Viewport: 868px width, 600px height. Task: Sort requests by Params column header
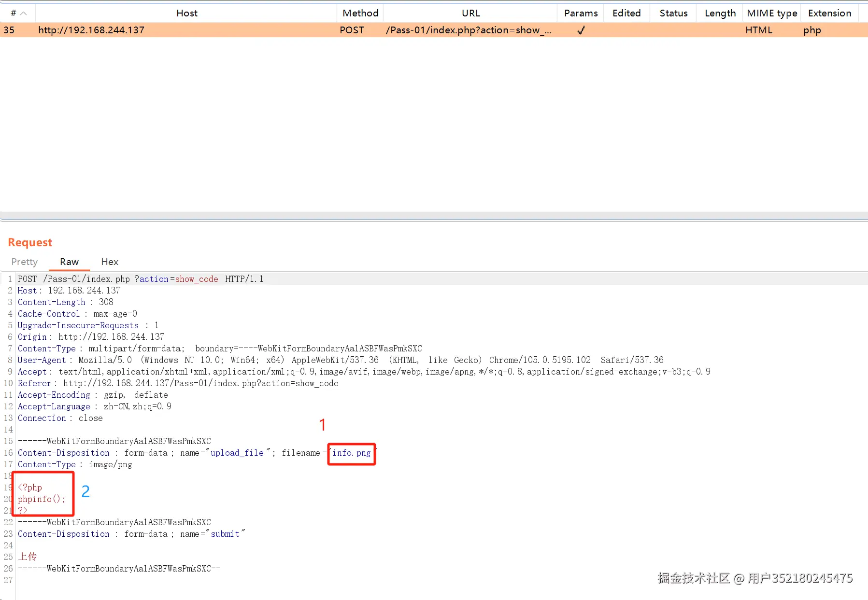point(581,13)
